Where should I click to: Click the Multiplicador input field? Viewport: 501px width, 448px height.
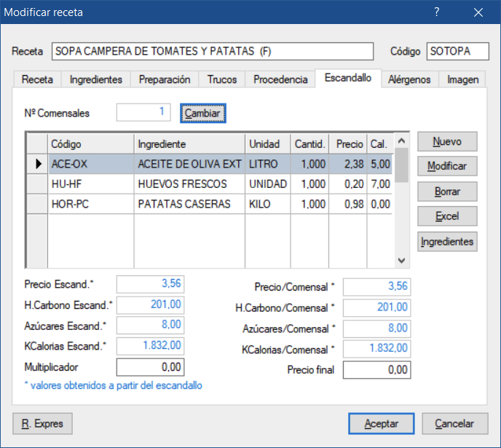click(x=150, y=367)
